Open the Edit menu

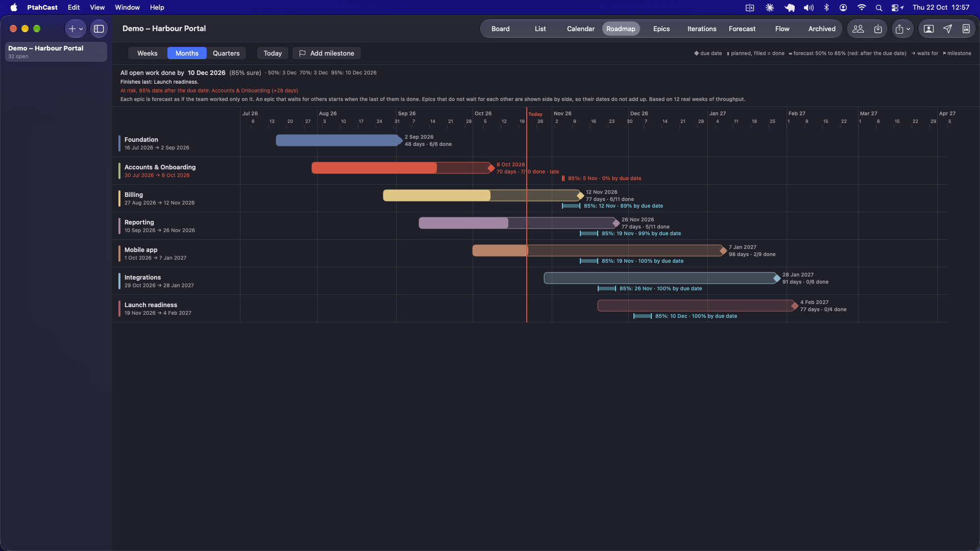[74, 8]
